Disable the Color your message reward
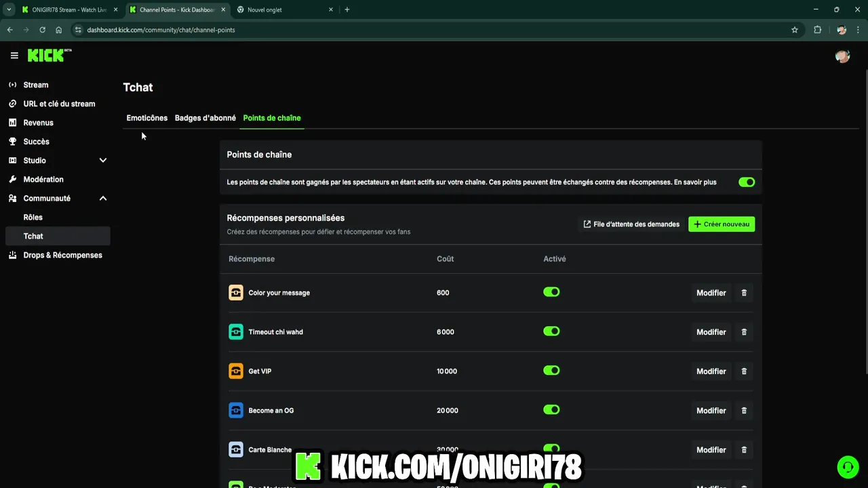 (551, 292)
